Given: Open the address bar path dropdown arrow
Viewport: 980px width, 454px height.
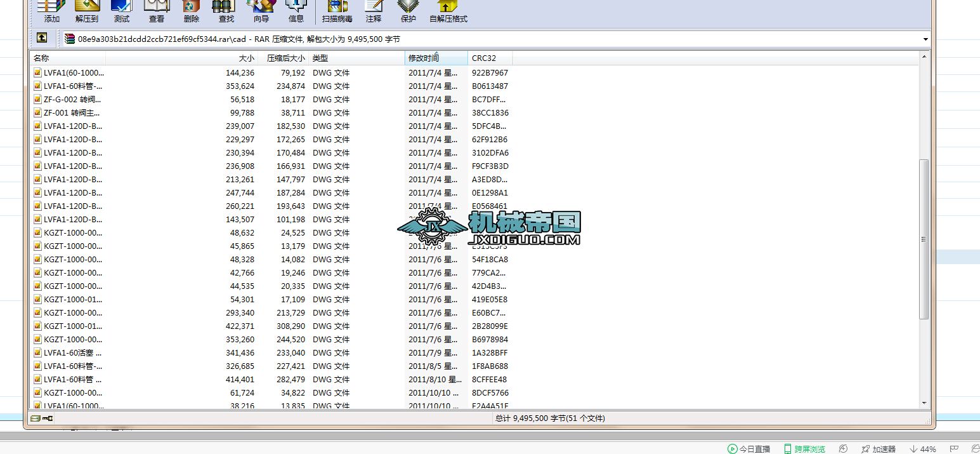Looking at the screenshot, I should (x=926, y=39).
